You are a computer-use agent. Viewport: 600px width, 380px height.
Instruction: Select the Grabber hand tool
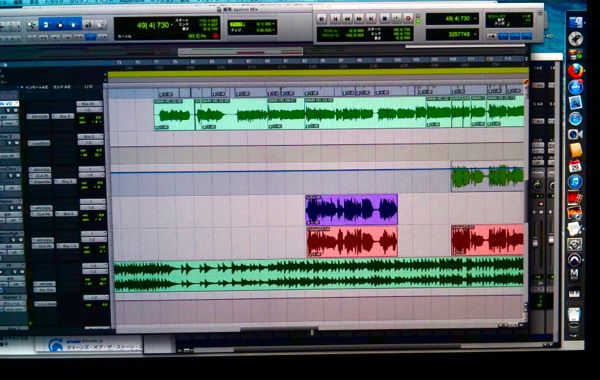point(73,25)
